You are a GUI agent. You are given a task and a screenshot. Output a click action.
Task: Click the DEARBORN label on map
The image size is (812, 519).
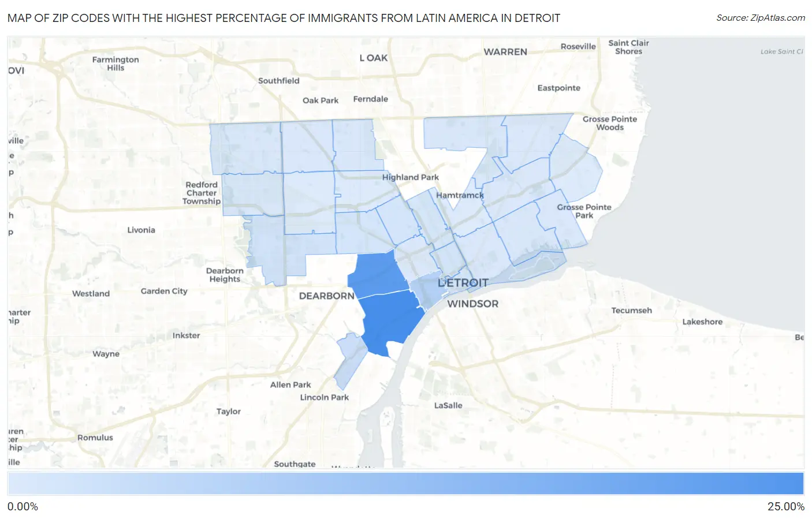pyautogui.click(x=326, y=296)
